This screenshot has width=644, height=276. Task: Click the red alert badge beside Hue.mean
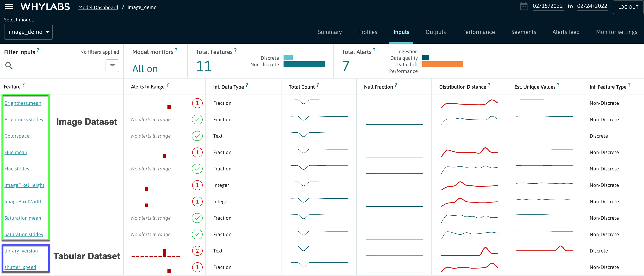[197, 152]
